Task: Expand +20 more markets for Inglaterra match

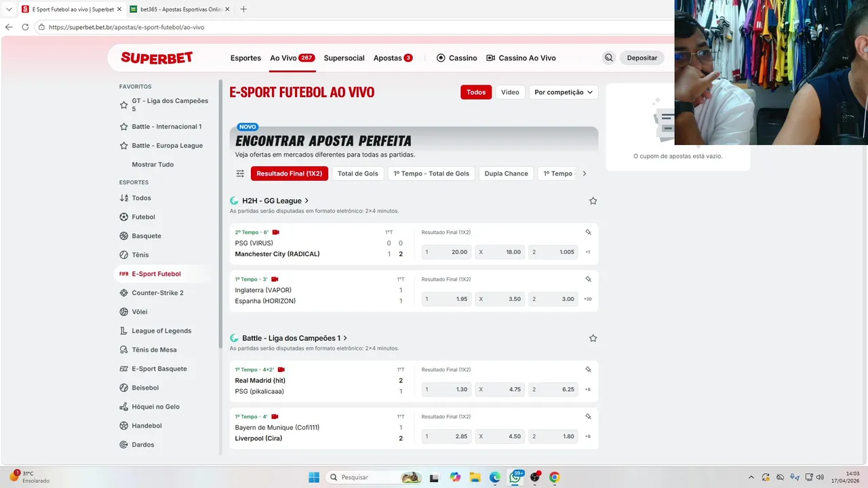Action: [588, 299]
